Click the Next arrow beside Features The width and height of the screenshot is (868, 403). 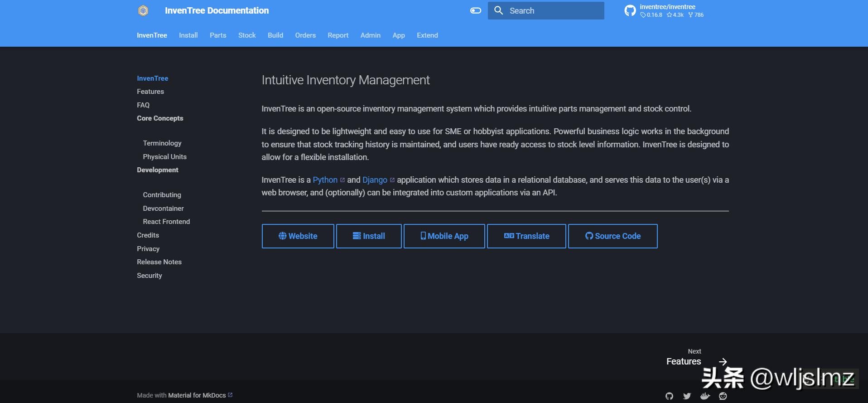tap(723, 361)
